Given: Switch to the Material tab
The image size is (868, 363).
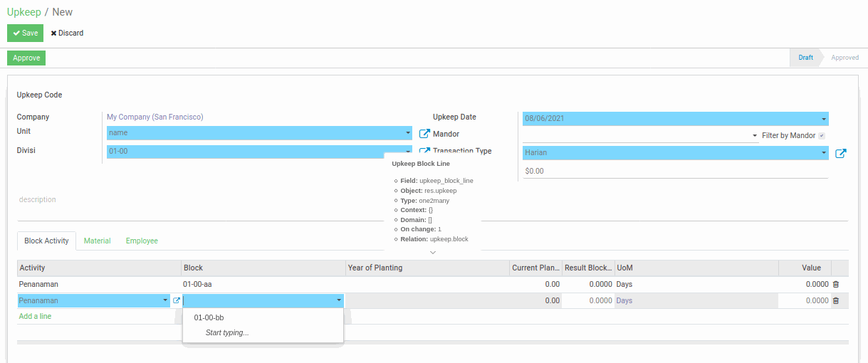Looking at the screenshot, I should click(97, 241).
